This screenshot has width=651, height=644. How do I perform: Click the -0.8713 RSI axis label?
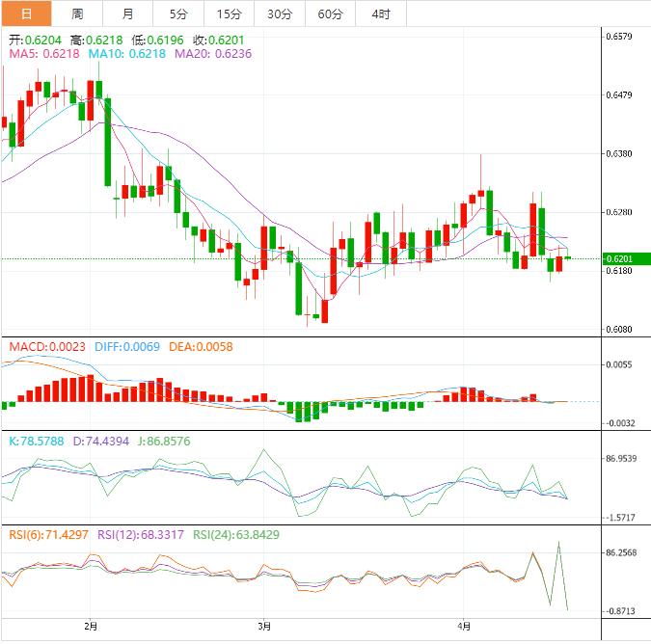point(620,611)
